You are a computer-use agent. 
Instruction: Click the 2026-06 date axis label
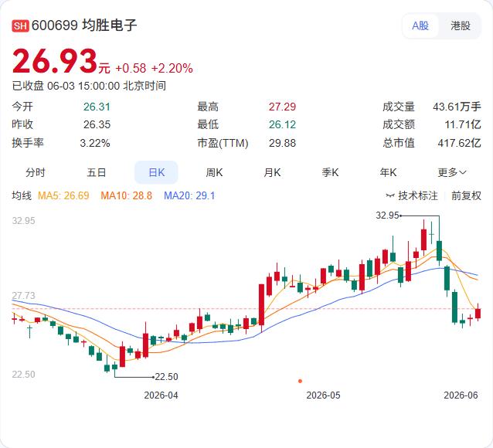point(461,395)
